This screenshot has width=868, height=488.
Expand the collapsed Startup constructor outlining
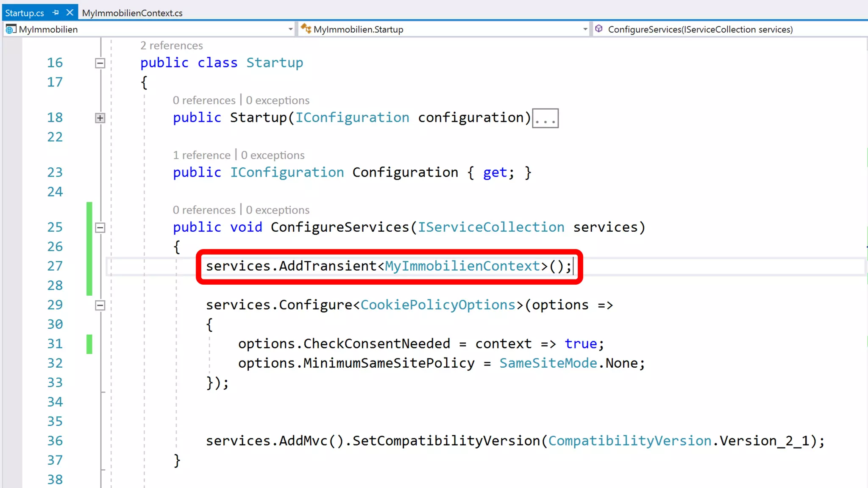pyautogui.click(x=100, y=118)
